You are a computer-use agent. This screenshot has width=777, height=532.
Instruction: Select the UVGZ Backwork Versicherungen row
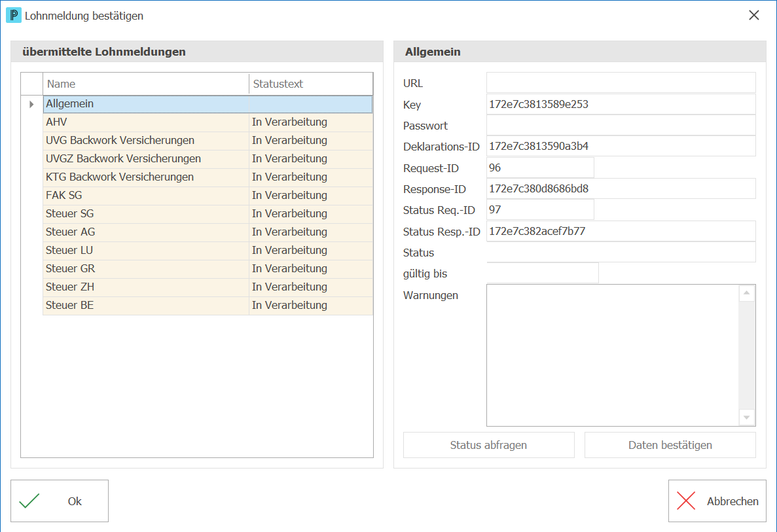pos(208,159)
